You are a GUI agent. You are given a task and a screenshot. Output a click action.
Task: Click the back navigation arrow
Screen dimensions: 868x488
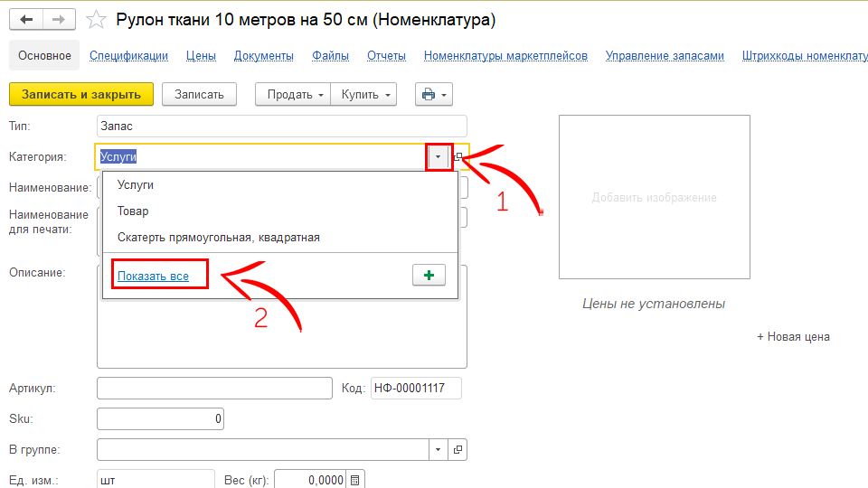(27, 20)
